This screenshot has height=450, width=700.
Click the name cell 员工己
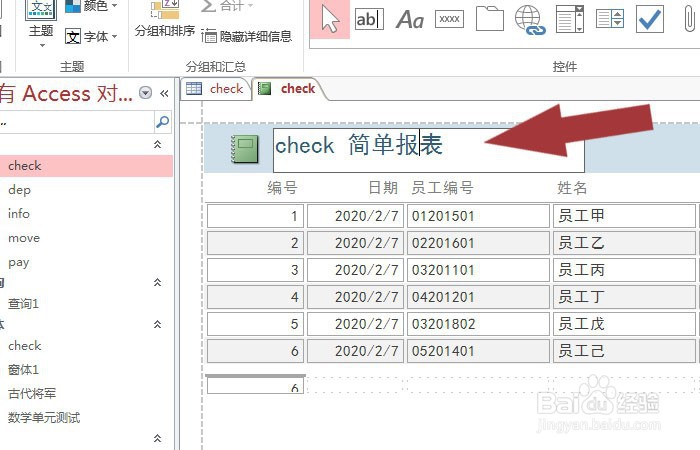[625, 351]
